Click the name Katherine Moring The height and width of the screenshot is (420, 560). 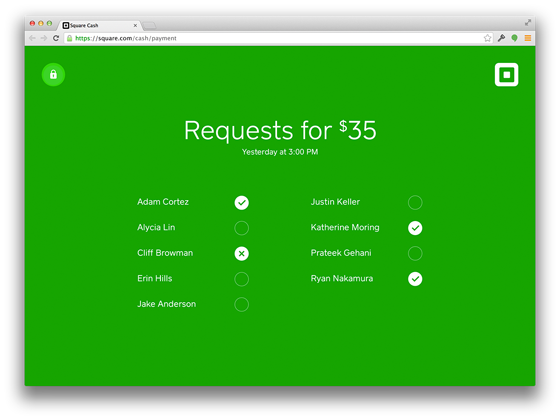345,228
